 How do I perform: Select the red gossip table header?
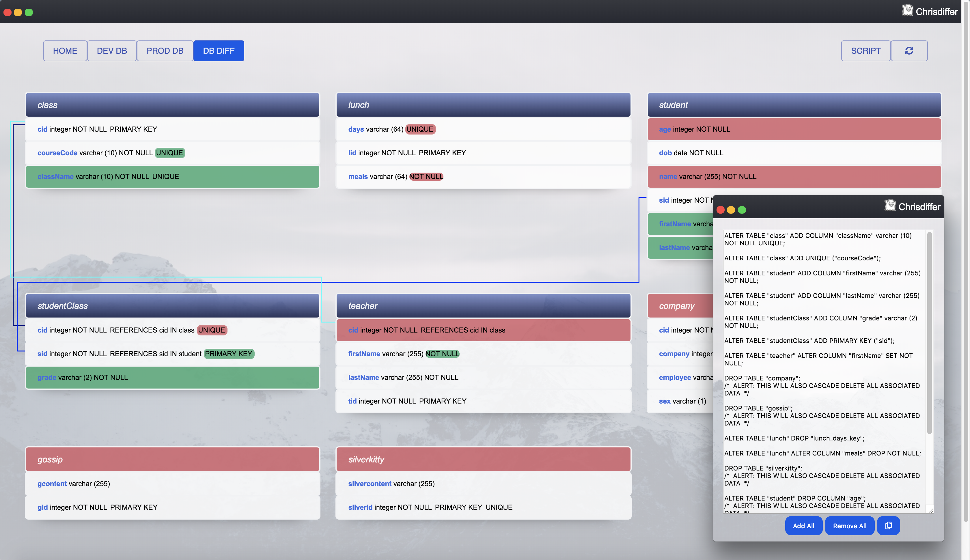172,459
